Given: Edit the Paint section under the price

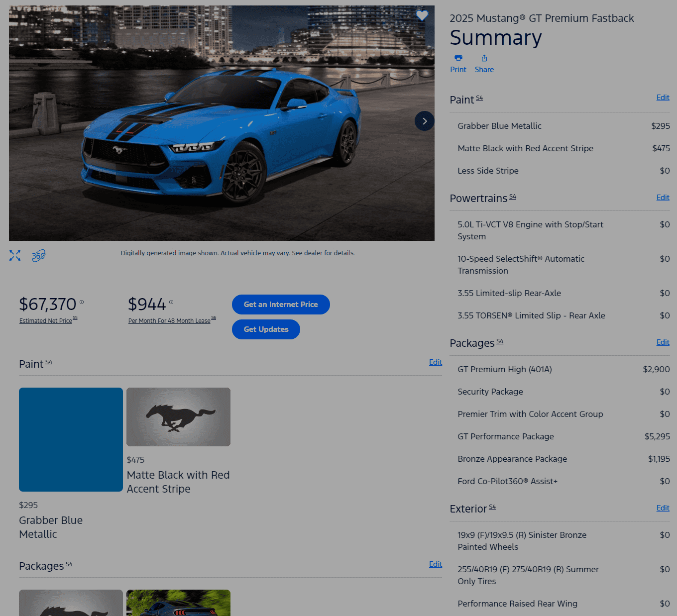Looking at the screenshot, I should point(436,362).
